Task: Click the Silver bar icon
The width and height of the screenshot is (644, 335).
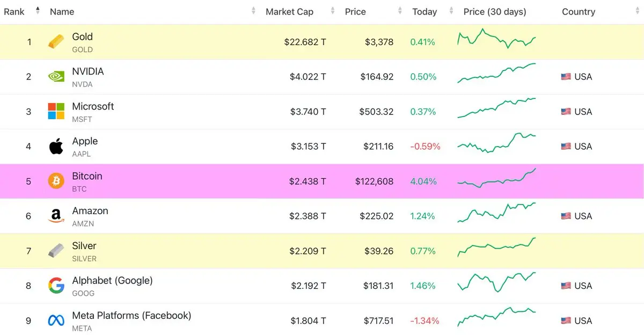Action: tap(56, 251)
